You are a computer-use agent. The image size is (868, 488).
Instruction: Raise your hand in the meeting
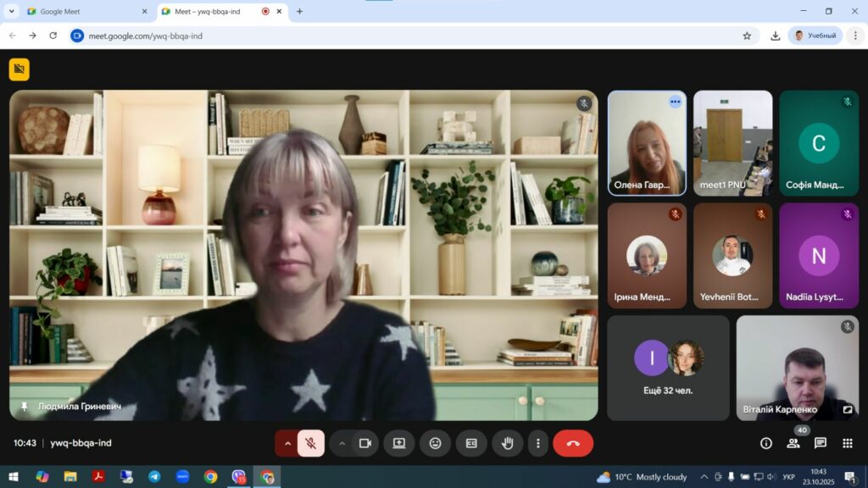(508, 443)
